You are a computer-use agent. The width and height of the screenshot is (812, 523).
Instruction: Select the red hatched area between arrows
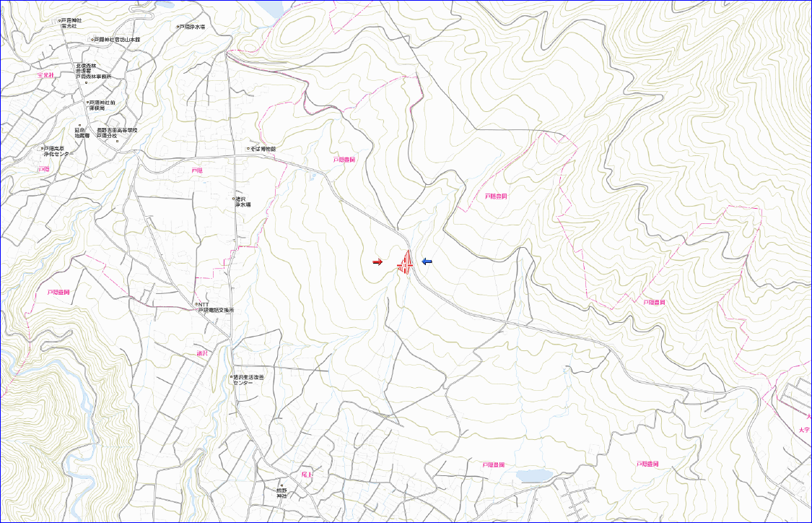pos(406,263)
